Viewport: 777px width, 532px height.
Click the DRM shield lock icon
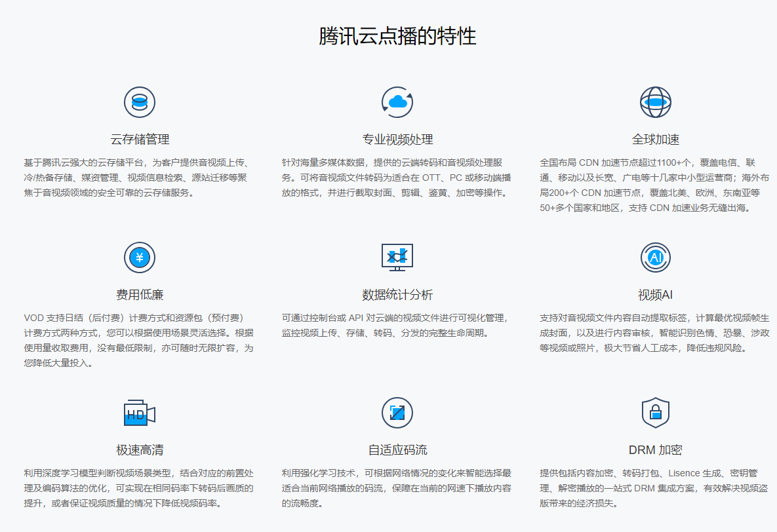656,413
